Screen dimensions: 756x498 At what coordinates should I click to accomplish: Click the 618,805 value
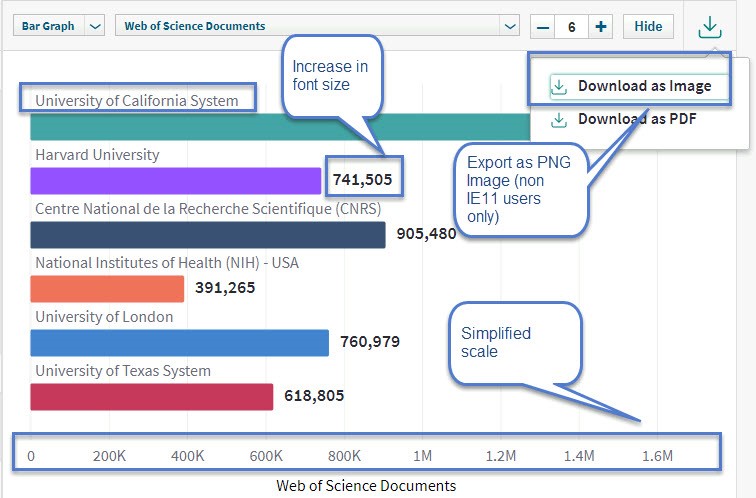[x=314, y=396]
